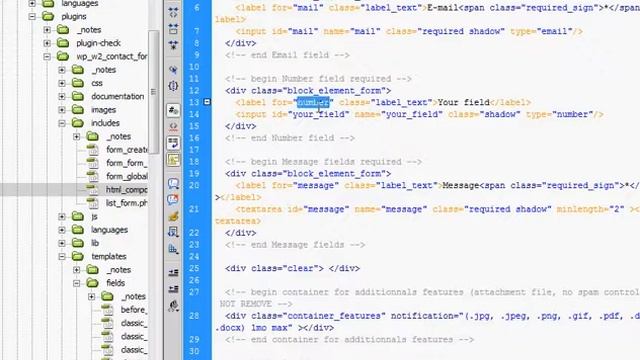Select the documentation folder label

point(118,96)
